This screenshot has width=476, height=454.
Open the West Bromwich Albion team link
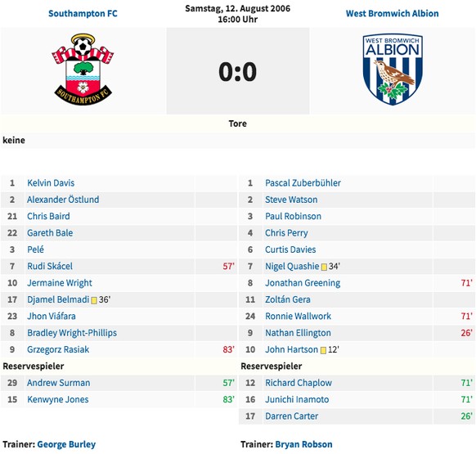coord(393,13)
